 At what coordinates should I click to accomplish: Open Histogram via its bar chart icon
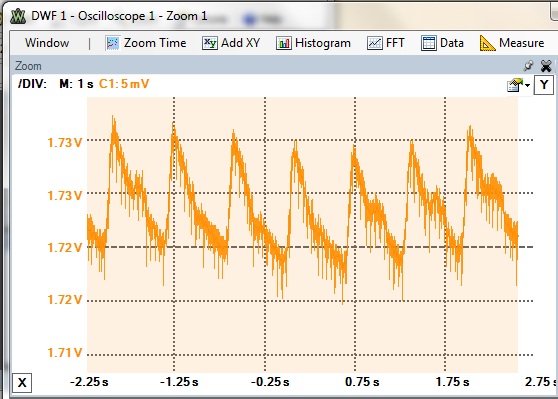click(x=284, y=43)
